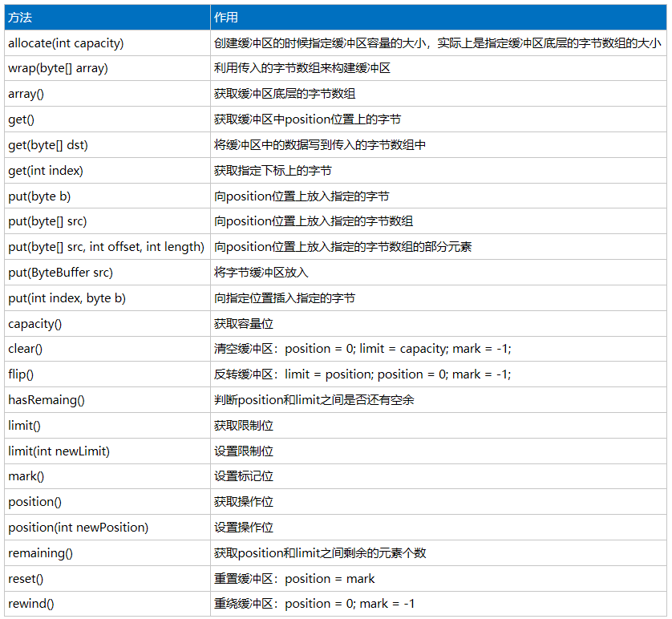Screen dimensions: 672x619
Task: Select the text 设置限制位
Action: pyautogui.click(x=244, y=451)
